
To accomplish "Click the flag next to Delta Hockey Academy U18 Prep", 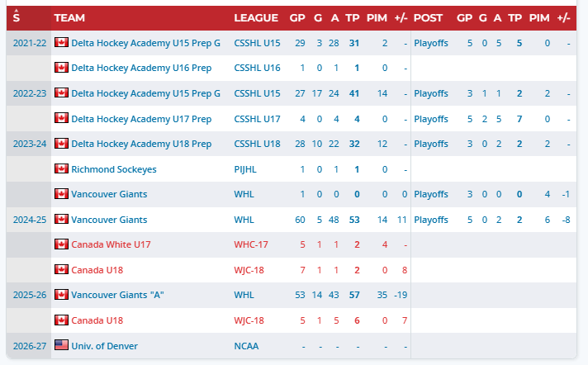I will tap(61, 144).
